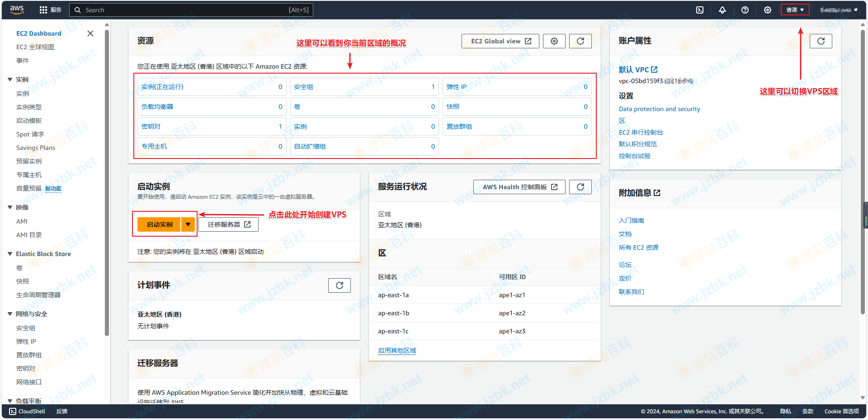Screen dimensions: 868x420
Task: Open 负载均衡器 resource link
Action: click(x=157, y=107)
